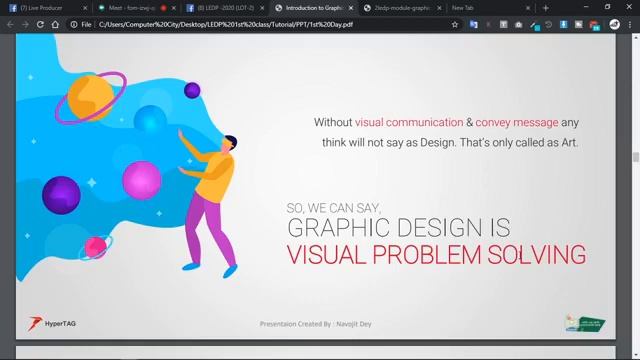Click the 'convey message' red text
640x360 pixels.
517,122
